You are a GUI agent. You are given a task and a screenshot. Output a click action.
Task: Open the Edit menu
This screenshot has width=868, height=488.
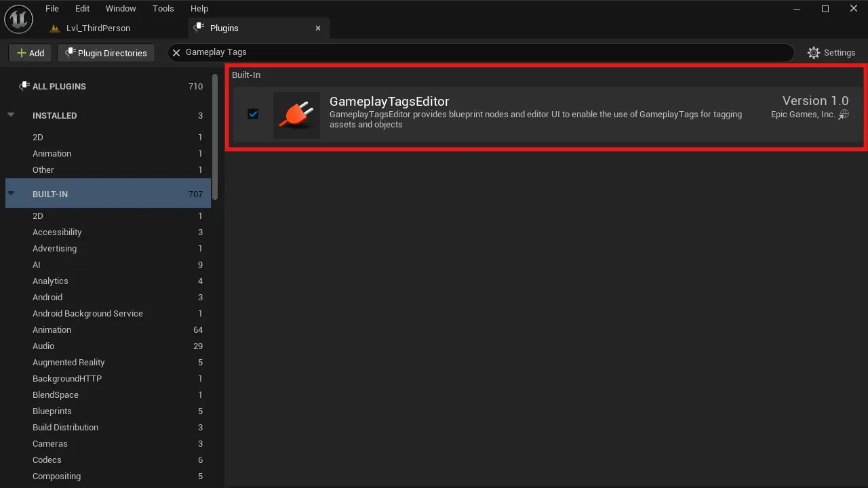coord(82,8)
